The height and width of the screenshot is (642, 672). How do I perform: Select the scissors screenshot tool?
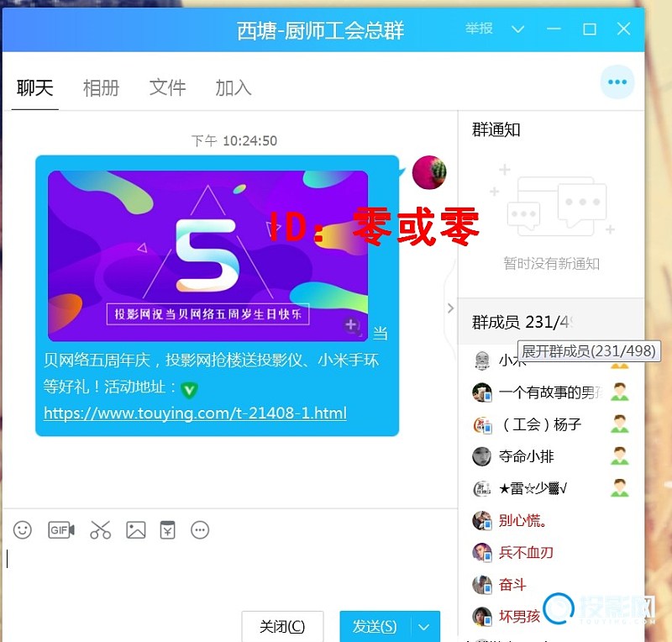click(x=100, y=530)
